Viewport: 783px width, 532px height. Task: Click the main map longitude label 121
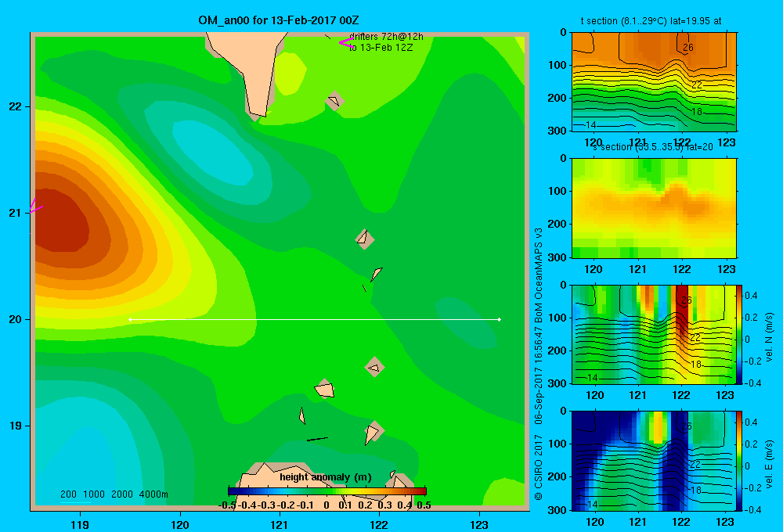tap(280, 524)
